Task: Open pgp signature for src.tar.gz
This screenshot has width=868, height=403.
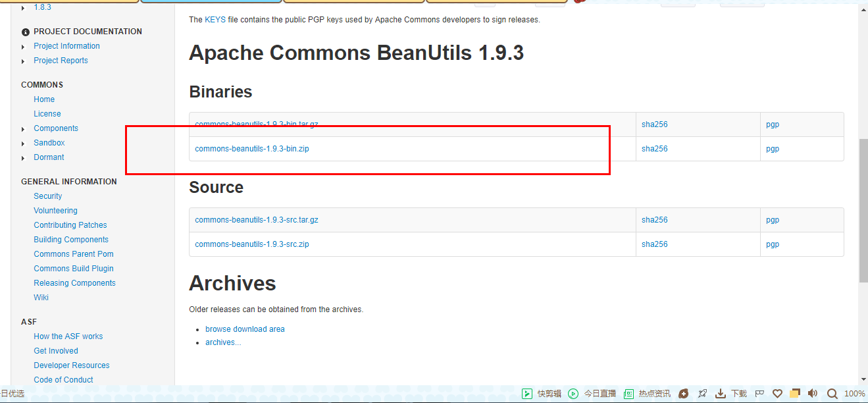Action: pos(773,220)
